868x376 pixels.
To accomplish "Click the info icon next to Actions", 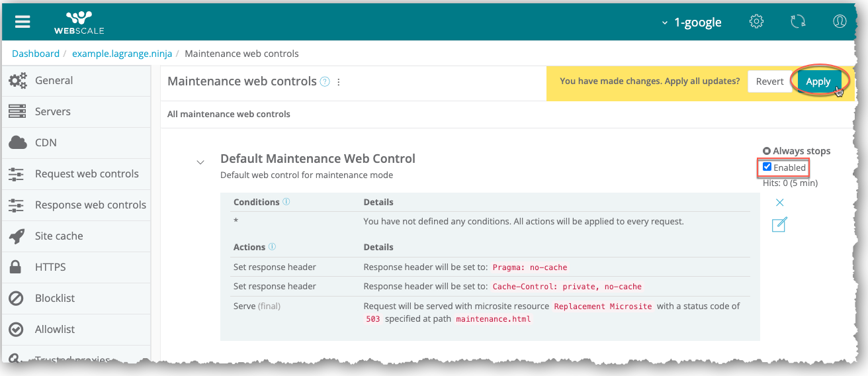I will (272, 247).
